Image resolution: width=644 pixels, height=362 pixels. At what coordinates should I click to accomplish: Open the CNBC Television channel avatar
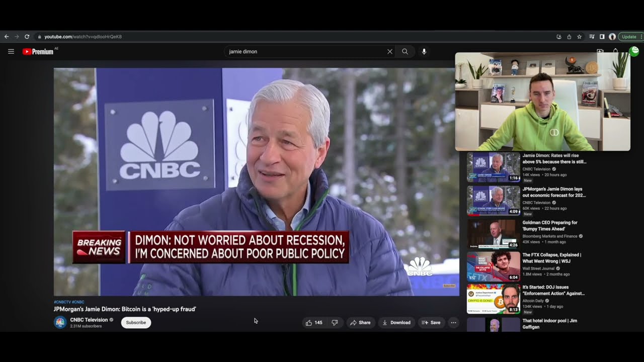pos(60,322)
